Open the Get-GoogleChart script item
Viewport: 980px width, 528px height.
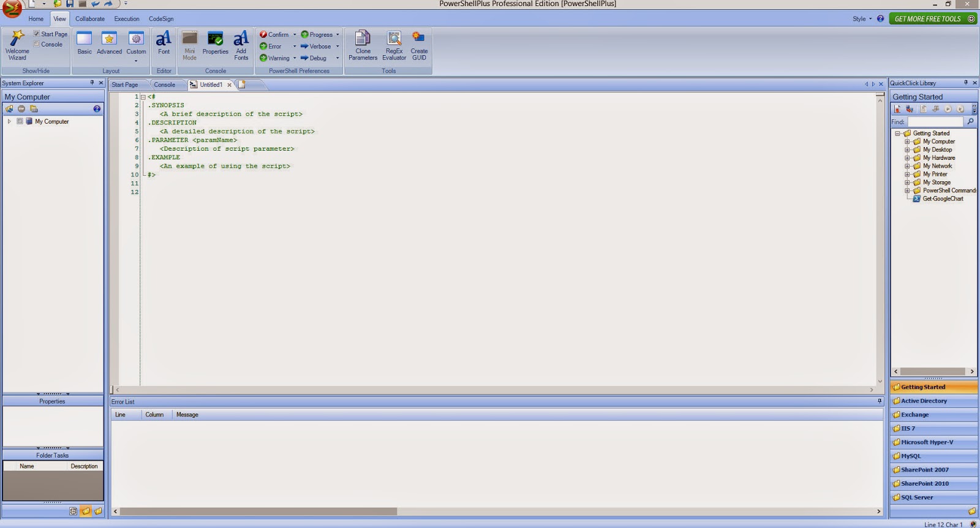tap(943, 198)
